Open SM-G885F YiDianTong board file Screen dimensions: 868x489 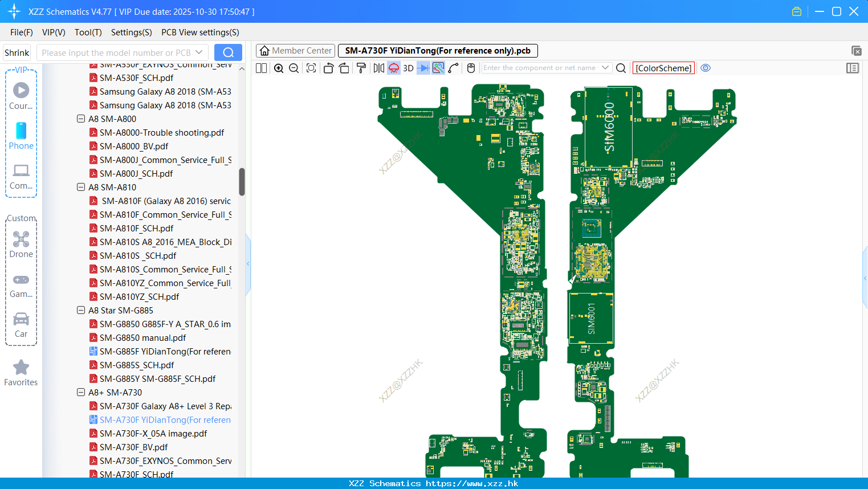click(x=165, y=352)
